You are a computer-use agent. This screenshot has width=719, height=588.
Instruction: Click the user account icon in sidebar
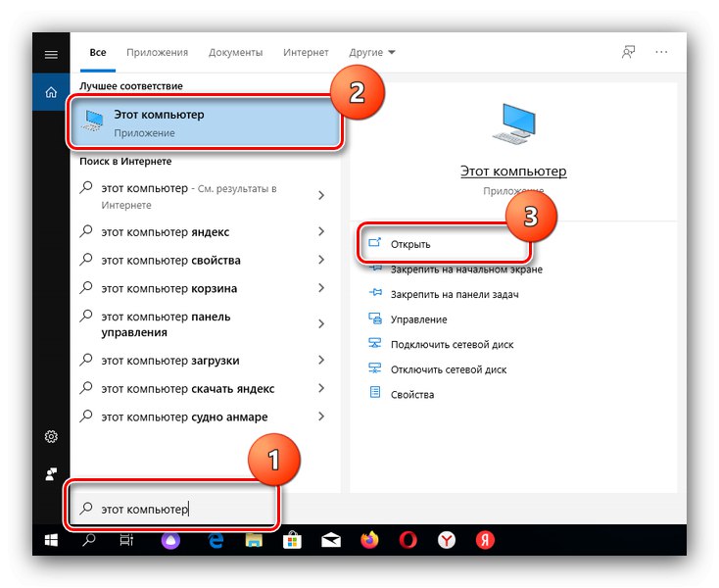51,473
